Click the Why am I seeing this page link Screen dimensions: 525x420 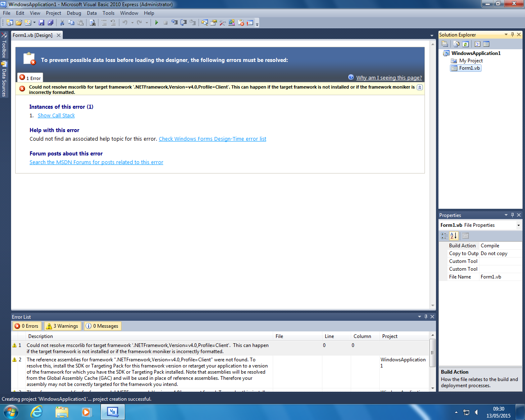[x=389, y=78]
